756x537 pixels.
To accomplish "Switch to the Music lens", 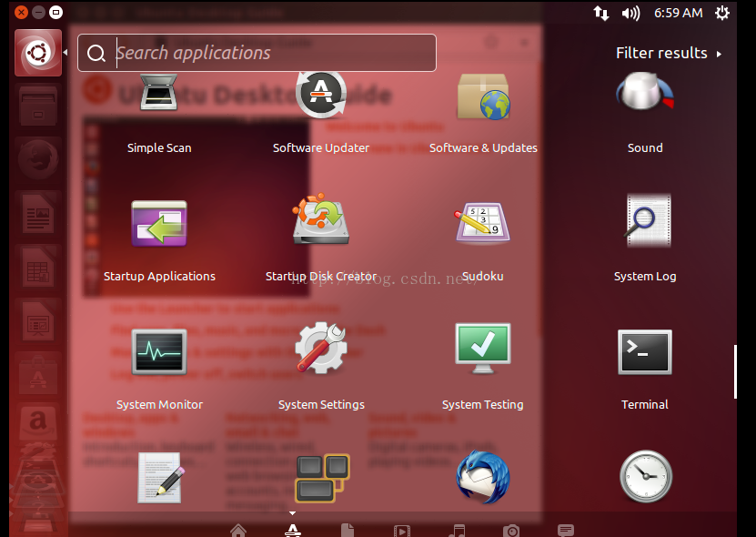I will [x=456, y=531].
